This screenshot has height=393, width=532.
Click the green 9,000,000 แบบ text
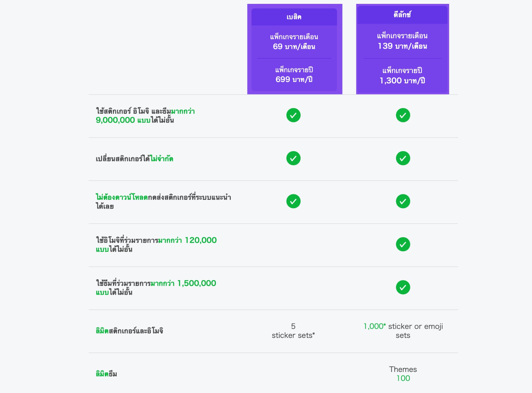[123, 120]
